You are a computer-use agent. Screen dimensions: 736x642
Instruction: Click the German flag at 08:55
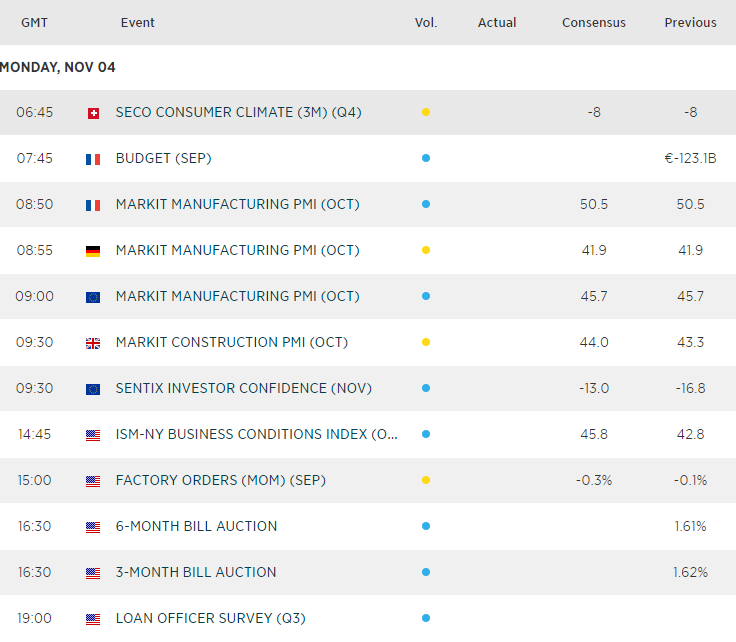pyautogui.click(x=93, y=251)
